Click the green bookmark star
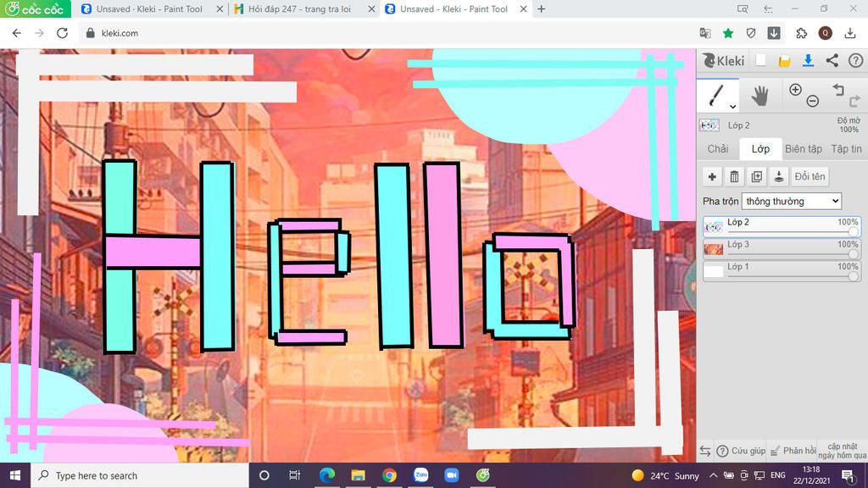Viewport: 868px width, 488px height. (728, 33)
